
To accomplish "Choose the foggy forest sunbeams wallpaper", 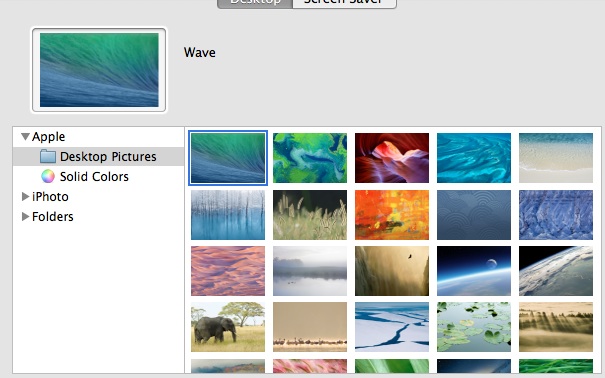I will (556, 327).
